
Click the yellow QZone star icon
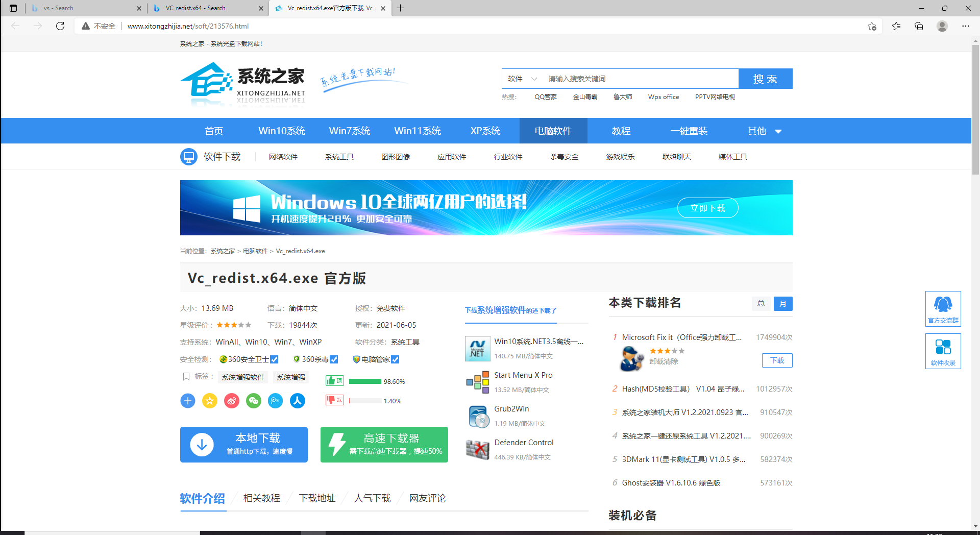coord(210,401)
